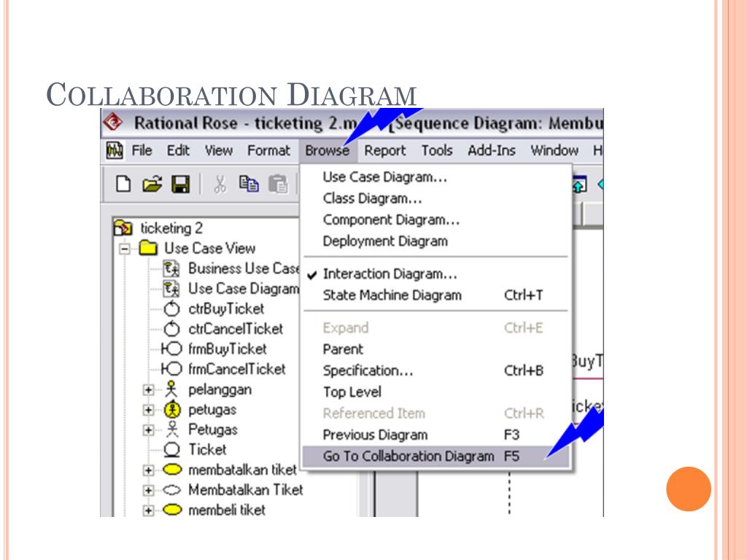Screen dimensions: 747x560
Task: Select the ticketing 2 root label
Action: coord(171,228)
